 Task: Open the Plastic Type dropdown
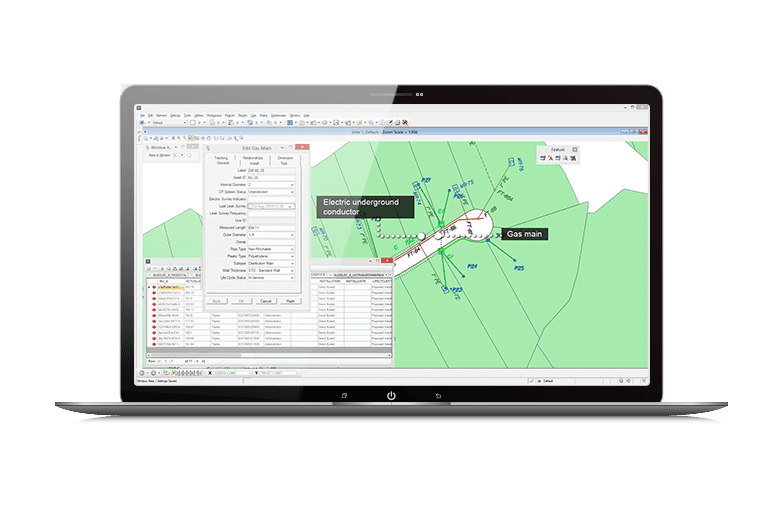tap(292, 256)
